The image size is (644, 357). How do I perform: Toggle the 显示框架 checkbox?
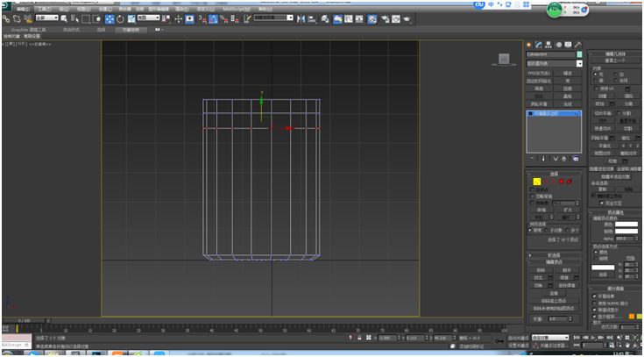point(594,317)
